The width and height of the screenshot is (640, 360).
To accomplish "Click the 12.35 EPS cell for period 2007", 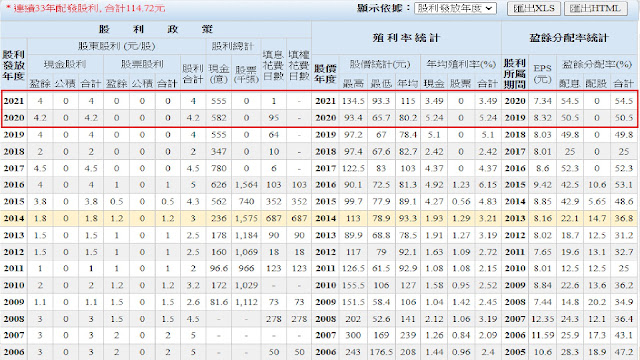I will (542, 319).
